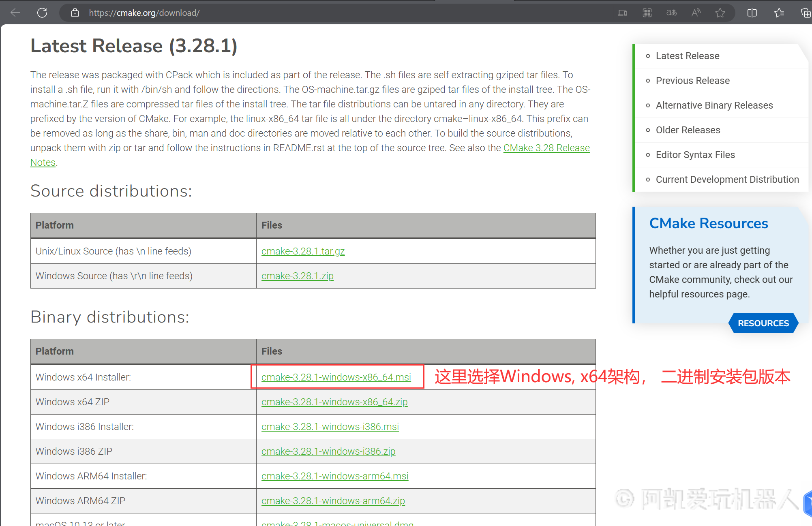This screenshot has width=812, height=526.
Task: Click the Windows x64 ZIP cell
Action: tap(144, 402)
